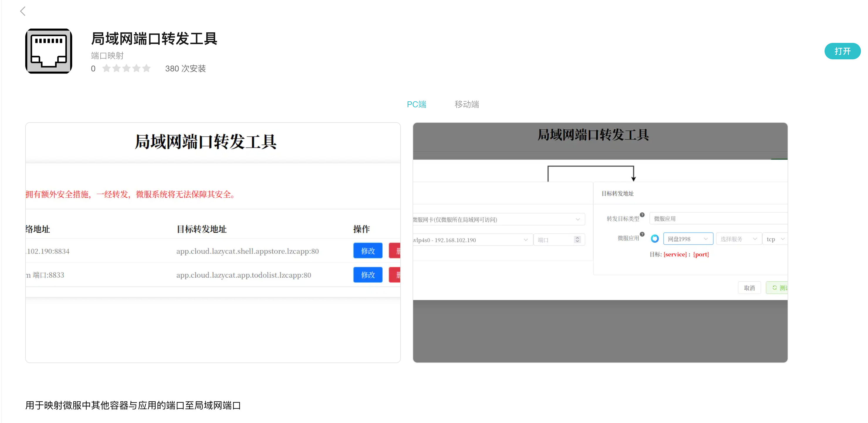
Task: Click the third rating star
Action: point(126,68)
